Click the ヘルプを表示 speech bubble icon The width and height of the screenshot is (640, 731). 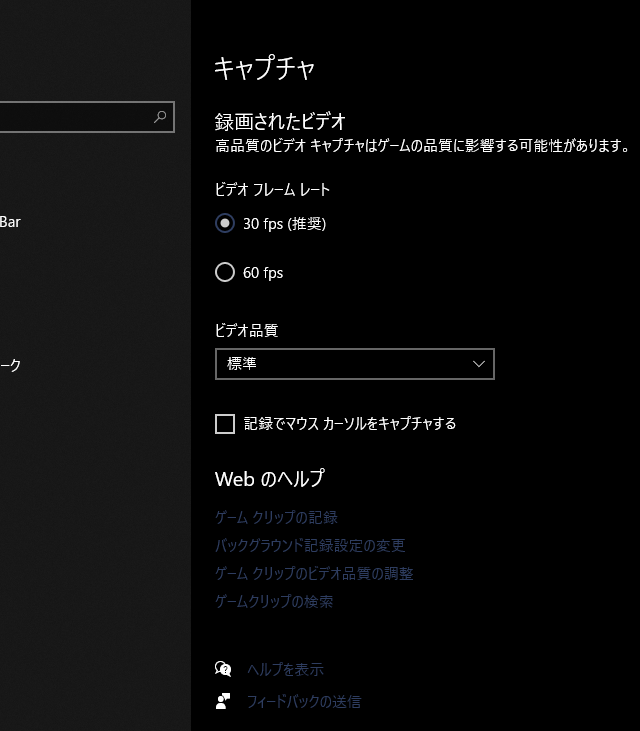coord(224,669)
